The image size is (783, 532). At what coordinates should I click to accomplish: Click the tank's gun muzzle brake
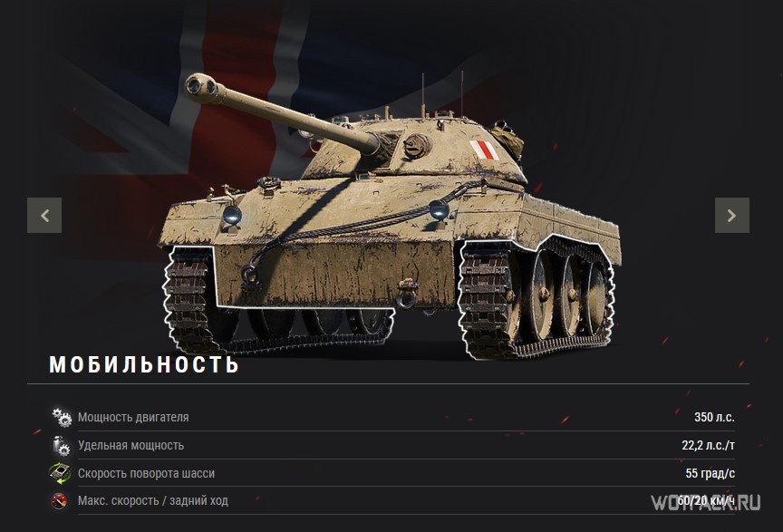(x=202, y=88)
